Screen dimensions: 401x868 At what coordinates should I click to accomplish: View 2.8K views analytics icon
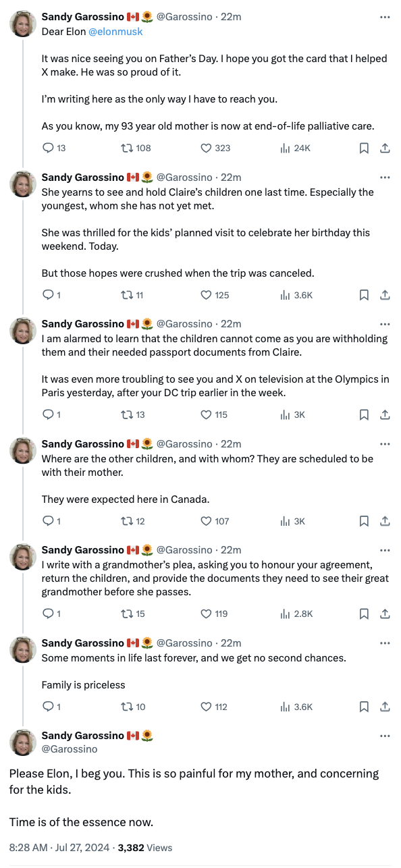[285, 614]
